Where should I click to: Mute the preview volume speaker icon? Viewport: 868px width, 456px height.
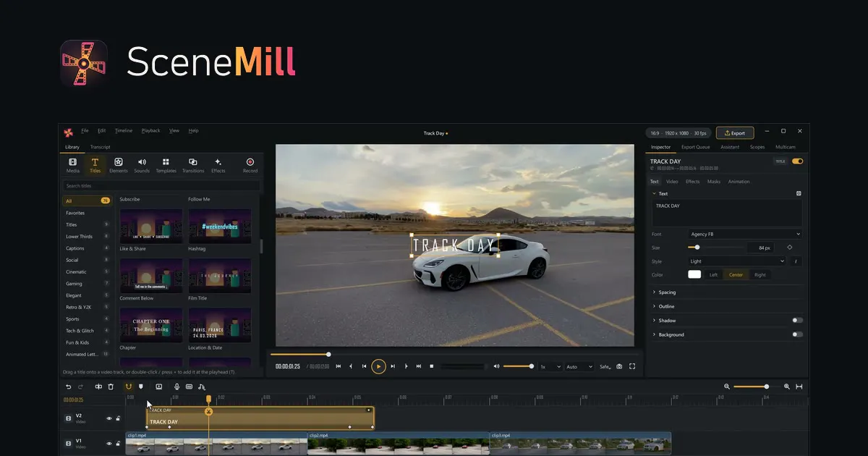pyautogui.click(x=496, y=366)
